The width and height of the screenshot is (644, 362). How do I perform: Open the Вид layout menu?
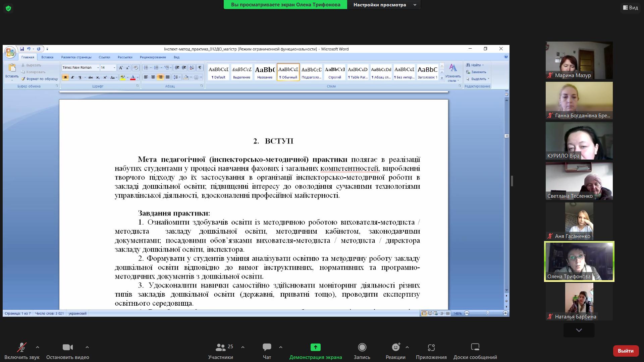630,7
